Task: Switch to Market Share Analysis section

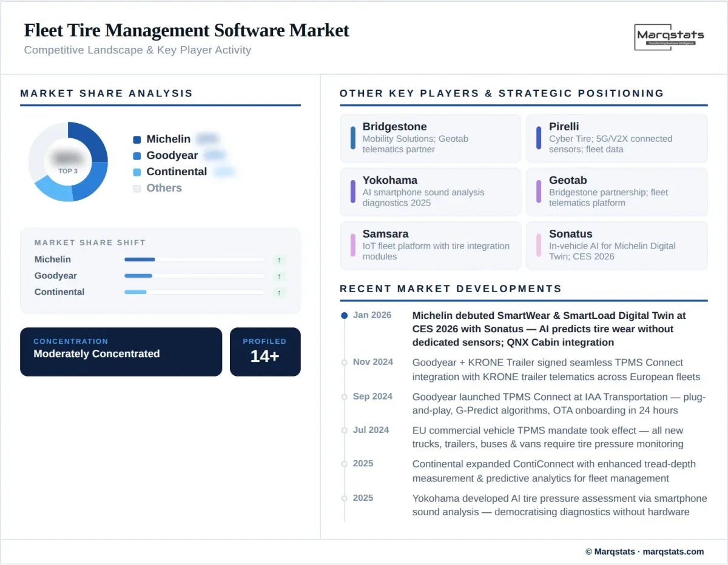Action: coord(106,93)
